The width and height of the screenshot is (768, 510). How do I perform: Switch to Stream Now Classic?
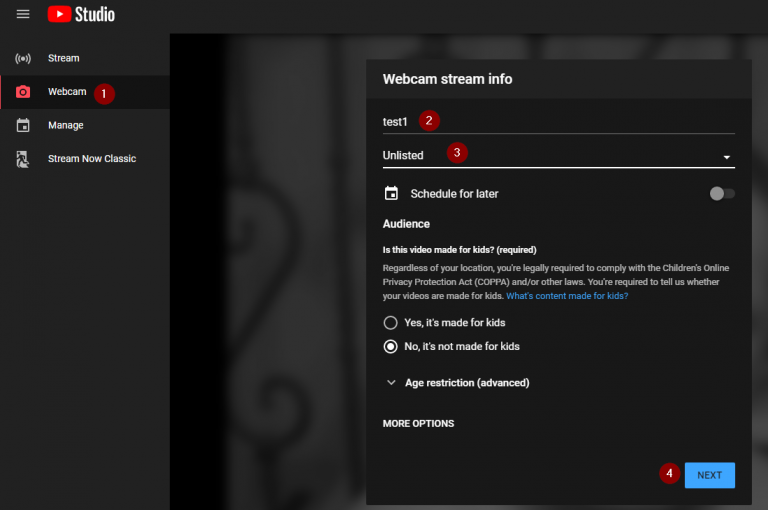[x=92, y=159]
